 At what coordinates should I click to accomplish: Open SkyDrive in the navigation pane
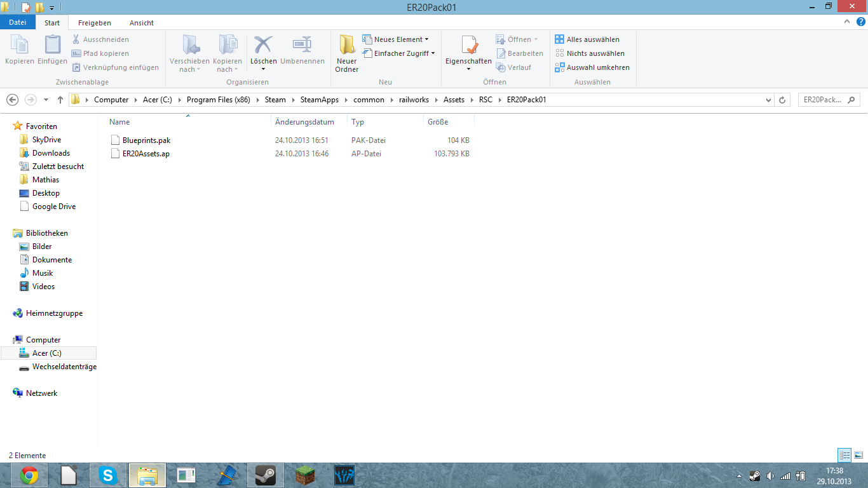pyautogui.click(x=46, y=140)
